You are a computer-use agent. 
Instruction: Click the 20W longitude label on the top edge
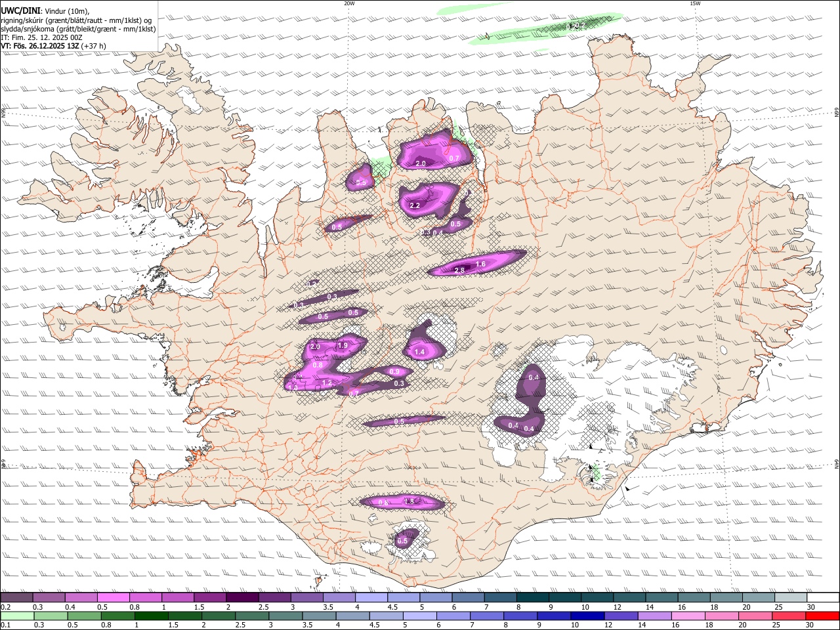349,3
